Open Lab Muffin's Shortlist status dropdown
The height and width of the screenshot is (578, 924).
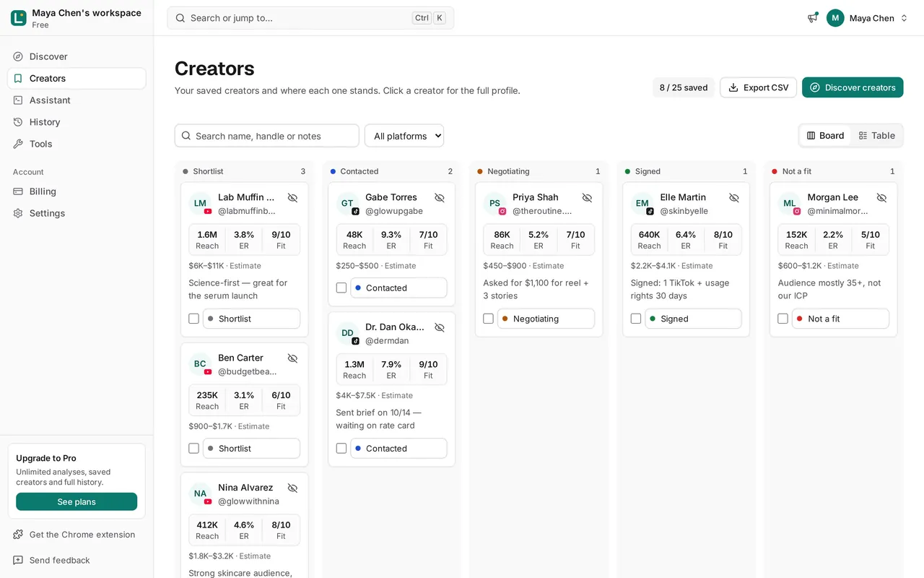pos(251,319)
